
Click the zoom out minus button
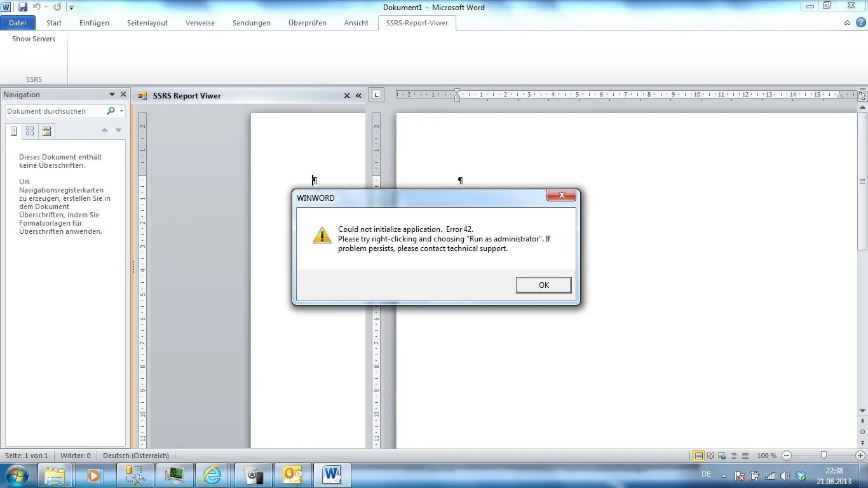click(x=787, y=456)
